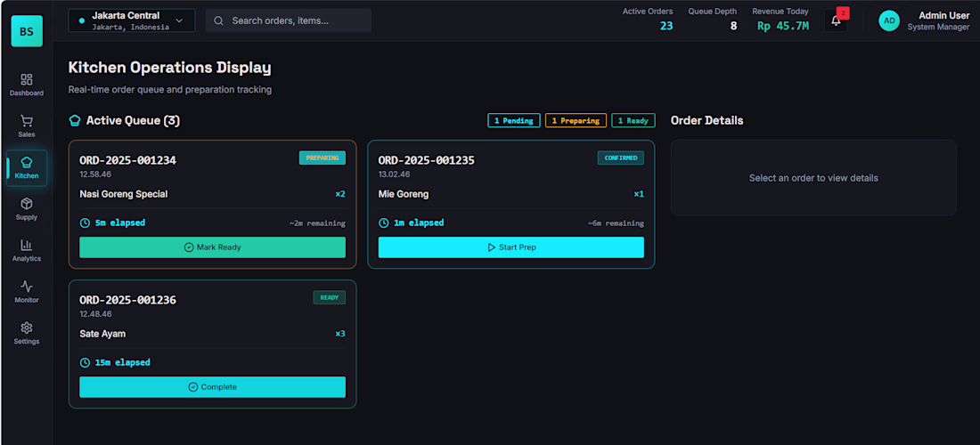Open the notifications bell icon
Viewport: 980px width, 445px height.
[x=836, y=20]
